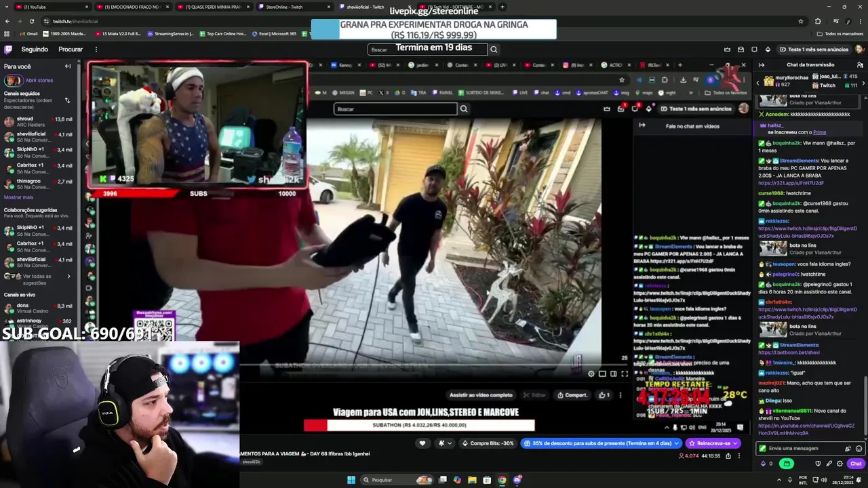Bookmark this page with star icon
The height and width of the screenshot is (488, 868).
[801, 21]
